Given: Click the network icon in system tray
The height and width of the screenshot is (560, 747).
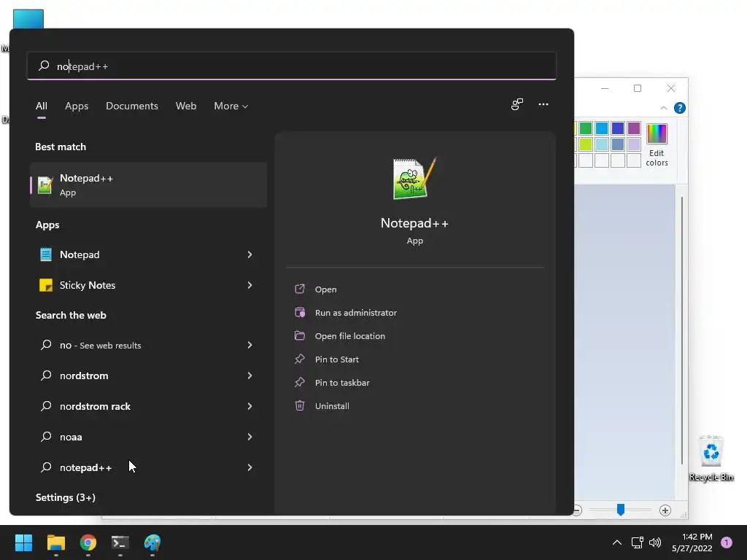Looking at the screenshot, I should 637,542.
